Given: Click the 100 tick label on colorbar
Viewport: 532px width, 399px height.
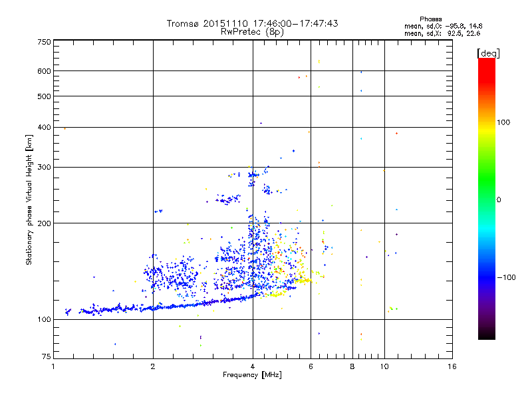Looking at the screenshot, I should [503, 122].
